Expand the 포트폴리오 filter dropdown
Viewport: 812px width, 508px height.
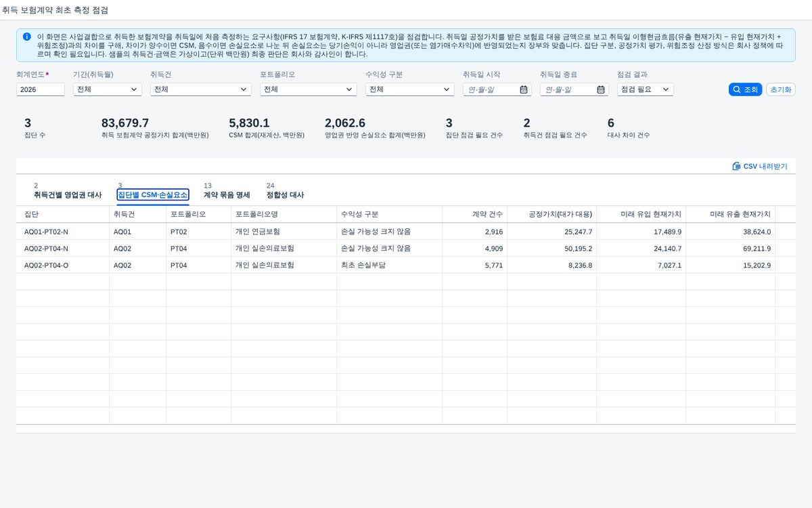[309, 89]
